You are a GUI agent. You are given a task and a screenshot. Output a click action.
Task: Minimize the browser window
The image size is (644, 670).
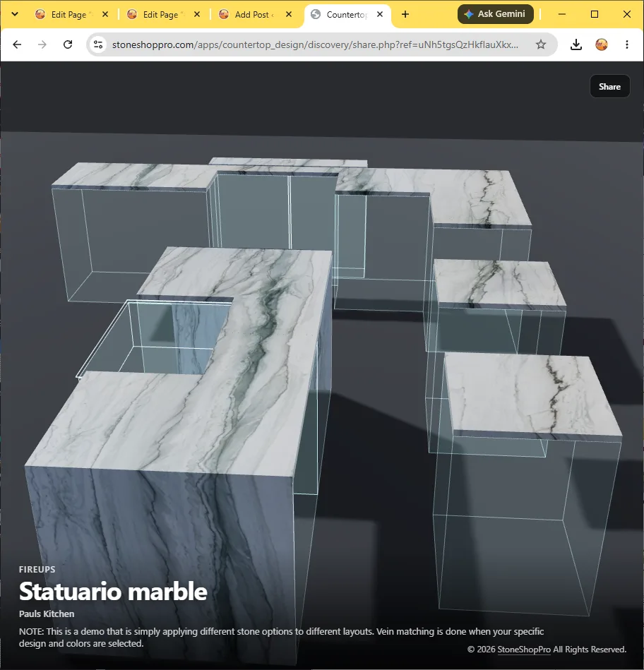click(562, 14)
